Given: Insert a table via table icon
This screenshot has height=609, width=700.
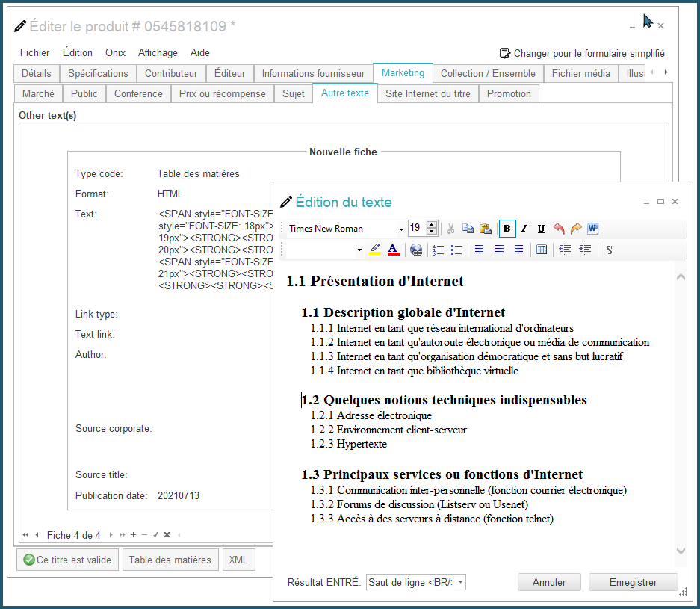Looking at the screenshot, I should pos(542,250).
